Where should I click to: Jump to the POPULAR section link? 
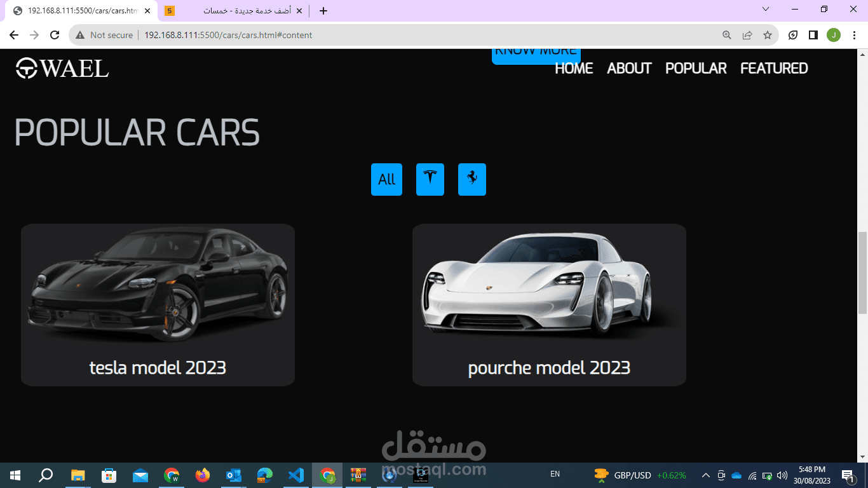(696, 68)
